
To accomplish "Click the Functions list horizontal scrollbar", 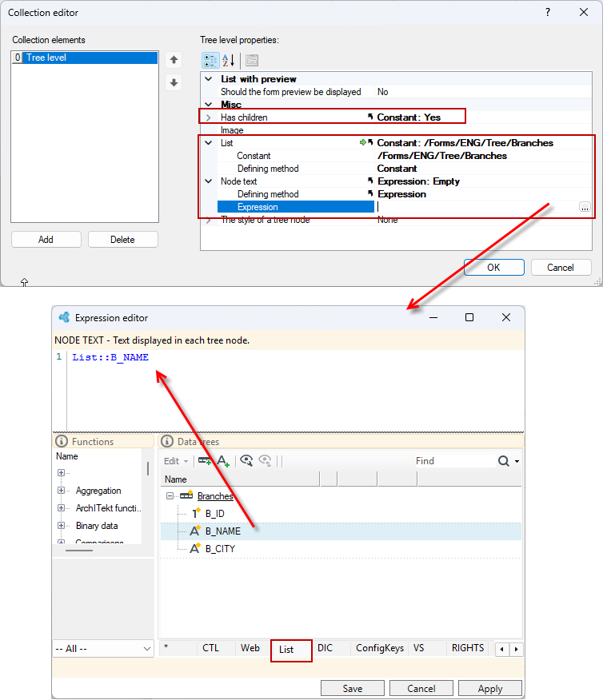I will (x=79, y=551).
